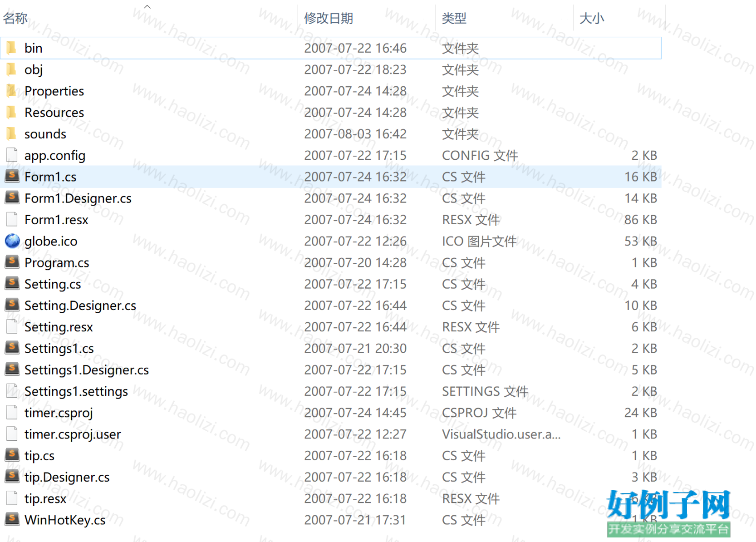Select the folder name 'bin'
Screen dimensions: 756x542
point(34,48)
